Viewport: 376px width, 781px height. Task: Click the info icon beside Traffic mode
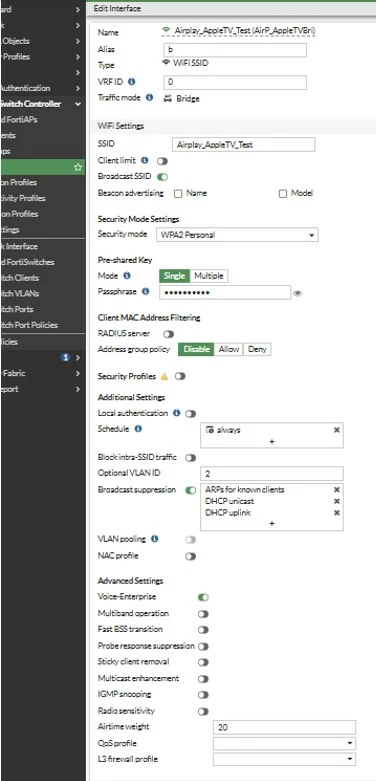coord(149,98)
